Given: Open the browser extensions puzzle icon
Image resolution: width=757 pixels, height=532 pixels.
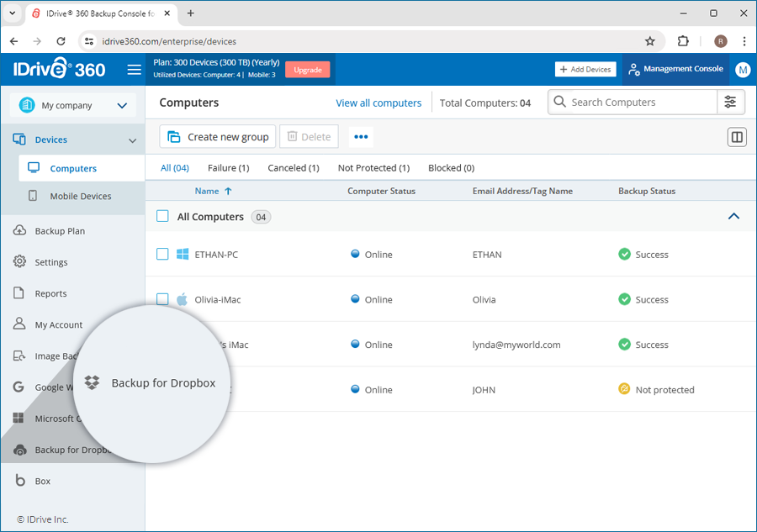Looking at the screenshot, I should point(683,41).
